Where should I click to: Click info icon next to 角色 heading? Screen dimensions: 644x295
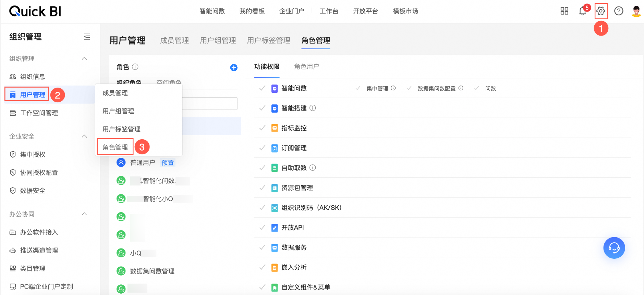(x=135, y=67)
